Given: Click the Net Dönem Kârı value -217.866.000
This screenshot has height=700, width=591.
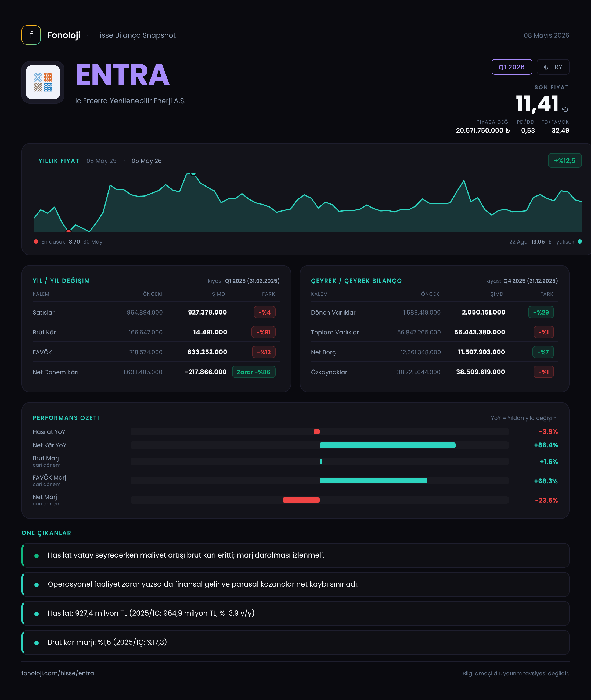Looking at the screenshot, I should 206,372.
